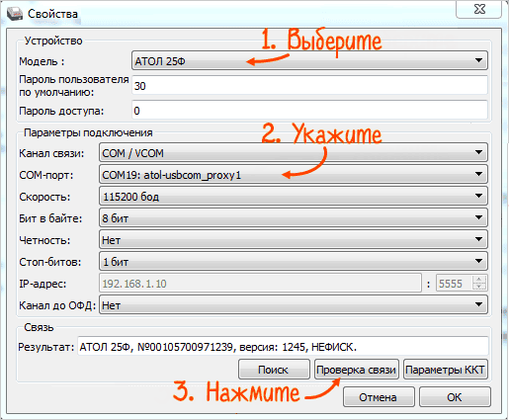Open the COM-порт dropdown list
Viewport: 509px width, 420px height.
[294, 174]
